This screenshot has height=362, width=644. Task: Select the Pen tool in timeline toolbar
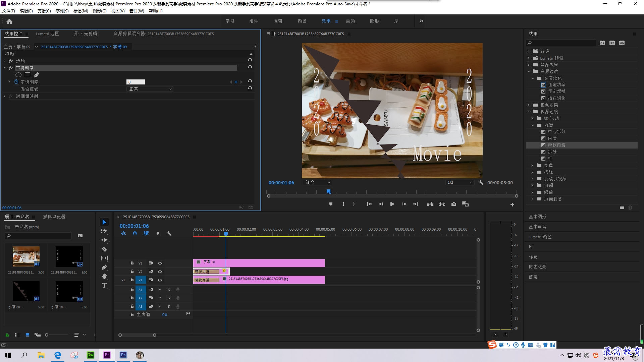[104, 267]
